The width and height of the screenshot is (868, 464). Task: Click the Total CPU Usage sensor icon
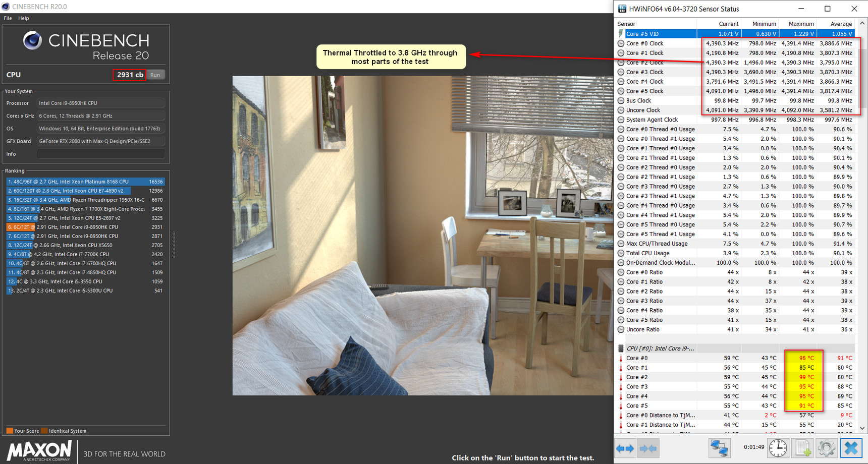coord(621,253)
